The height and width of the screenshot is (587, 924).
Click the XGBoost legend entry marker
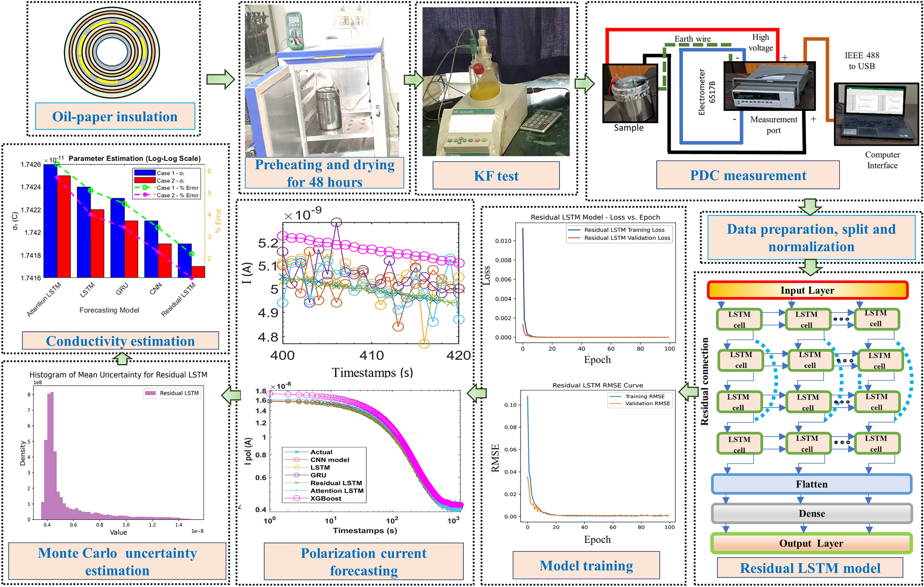point(296,498)
